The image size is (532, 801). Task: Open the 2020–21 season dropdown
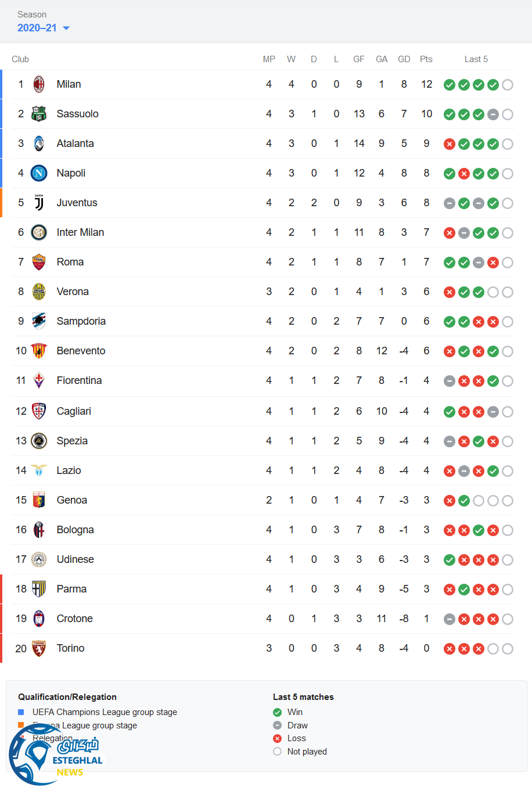coord(37,28)
